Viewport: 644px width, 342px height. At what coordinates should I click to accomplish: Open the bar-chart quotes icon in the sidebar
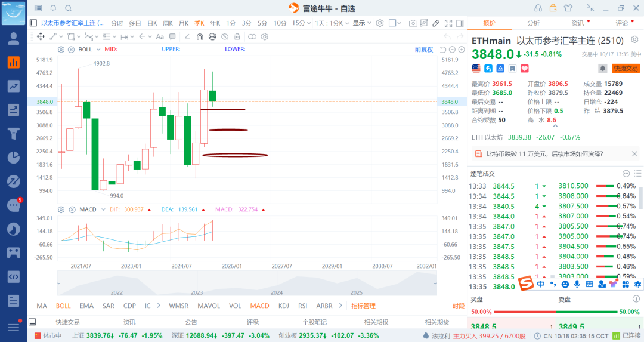pos(14,62)
